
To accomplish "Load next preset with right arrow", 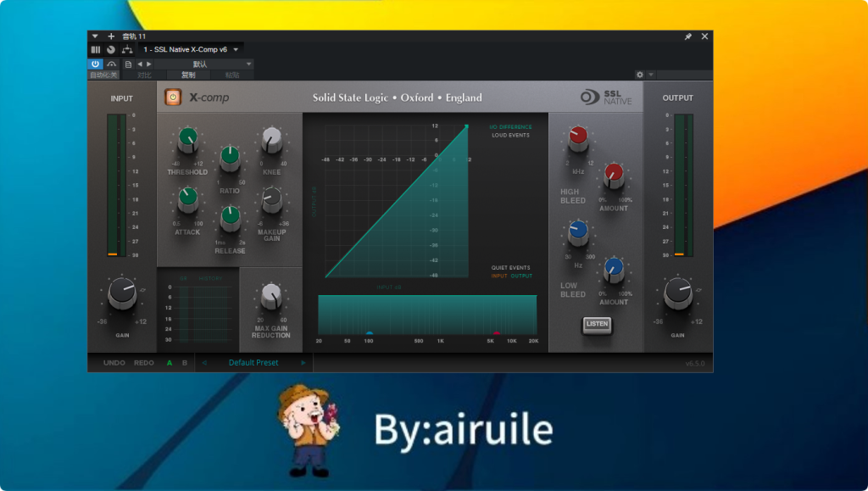I will [149, 64].
